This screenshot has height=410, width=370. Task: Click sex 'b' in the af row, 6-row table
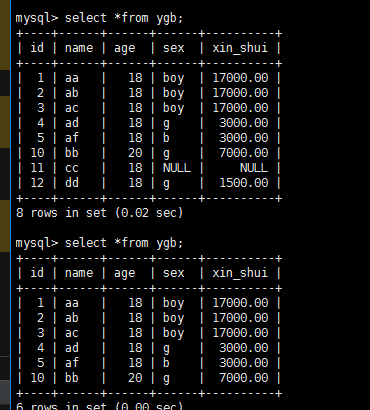[x=166, y=363]
